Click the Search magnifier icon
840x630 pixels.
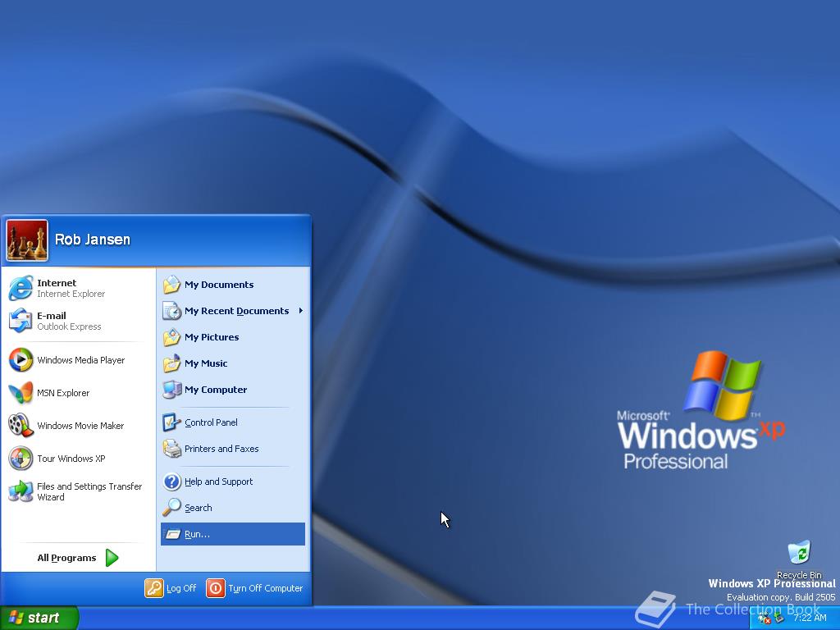172,507
